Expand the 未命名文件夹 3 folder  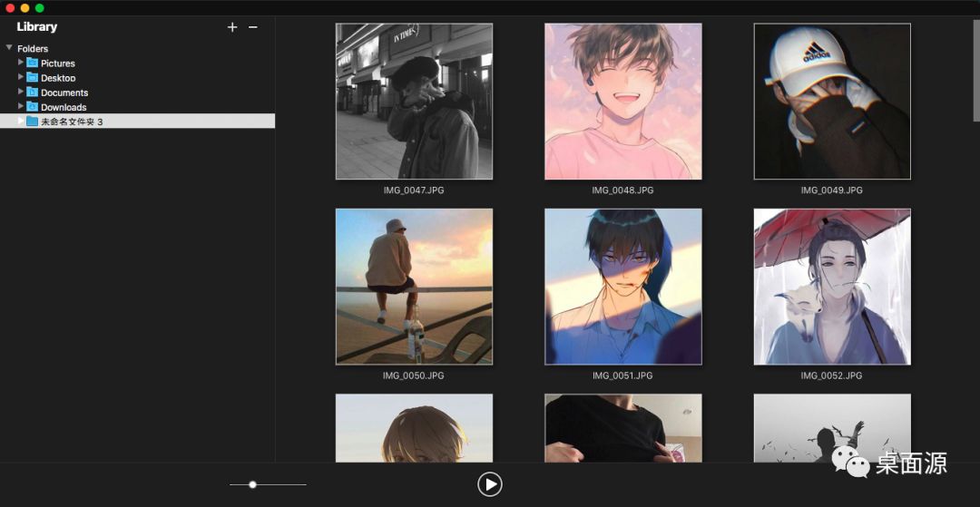(x=21, y=121)
